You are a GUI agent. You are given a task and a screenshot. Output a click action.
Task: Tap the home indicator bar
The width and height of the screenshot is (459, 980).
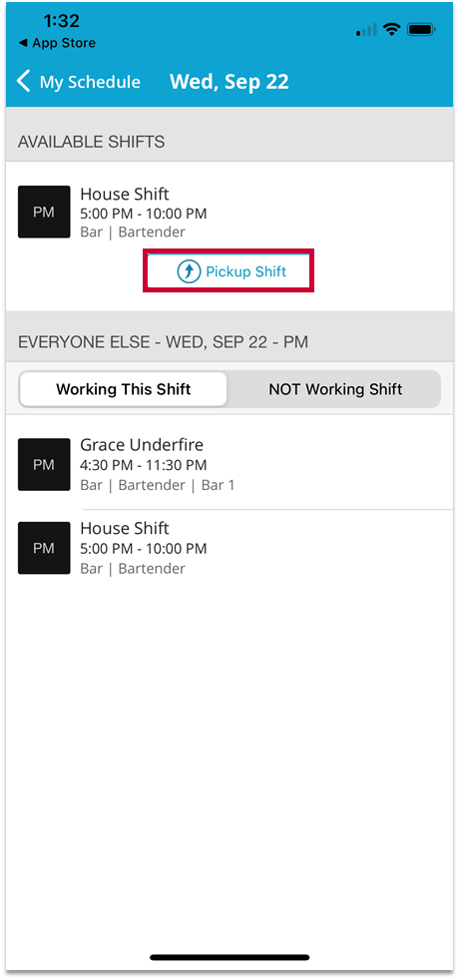click(229, 957)
